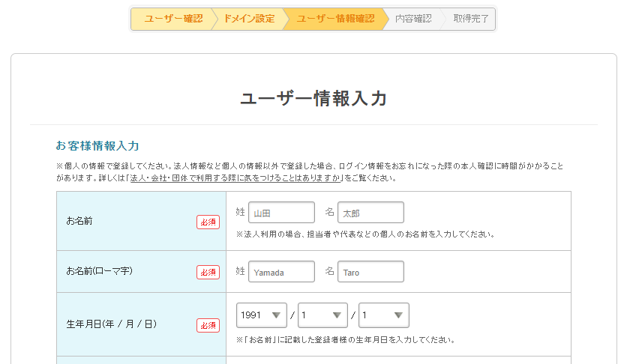This screenshot has width=627, height=364.
Task: Click the 内容確認 step
Action: 413,19
